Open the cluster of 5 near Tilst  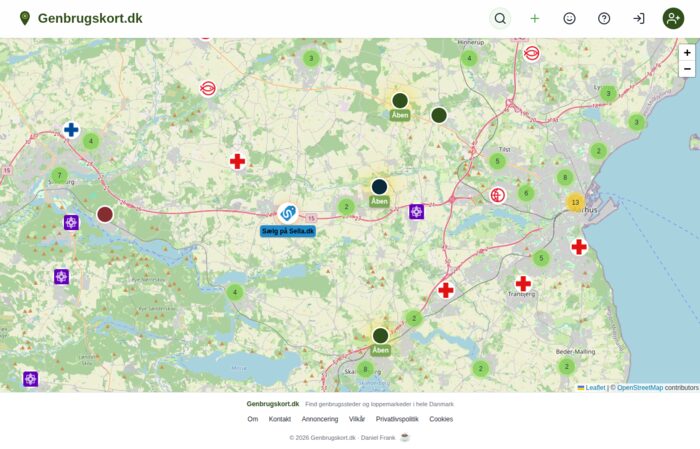[497, 161]
